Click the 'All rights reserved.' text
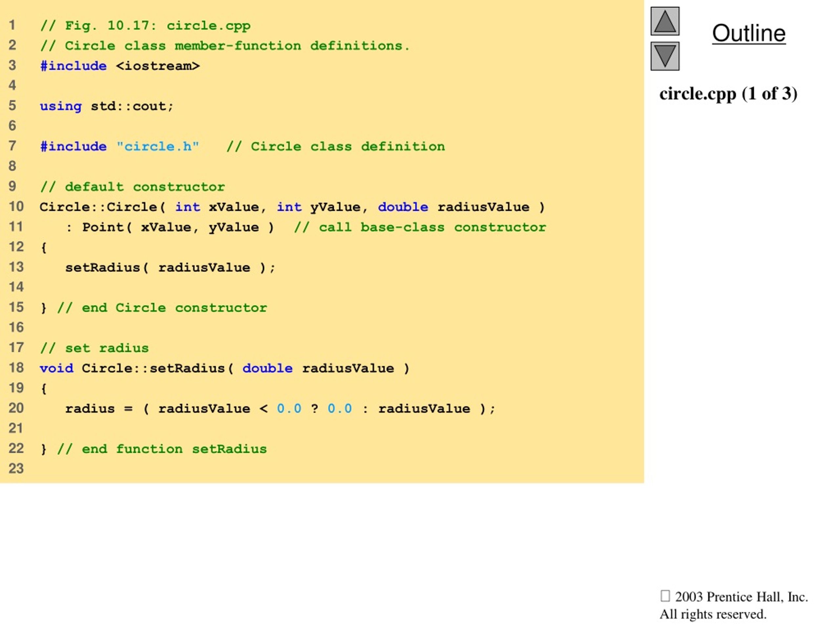Viewport: 840px width, 630px height. (713, 615)
